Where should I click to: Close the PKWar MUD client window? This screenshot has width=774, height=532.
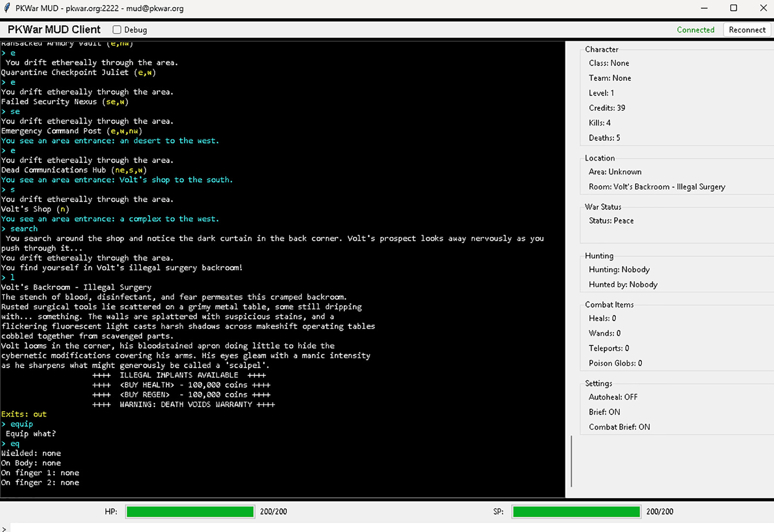(x=763, y=8)
